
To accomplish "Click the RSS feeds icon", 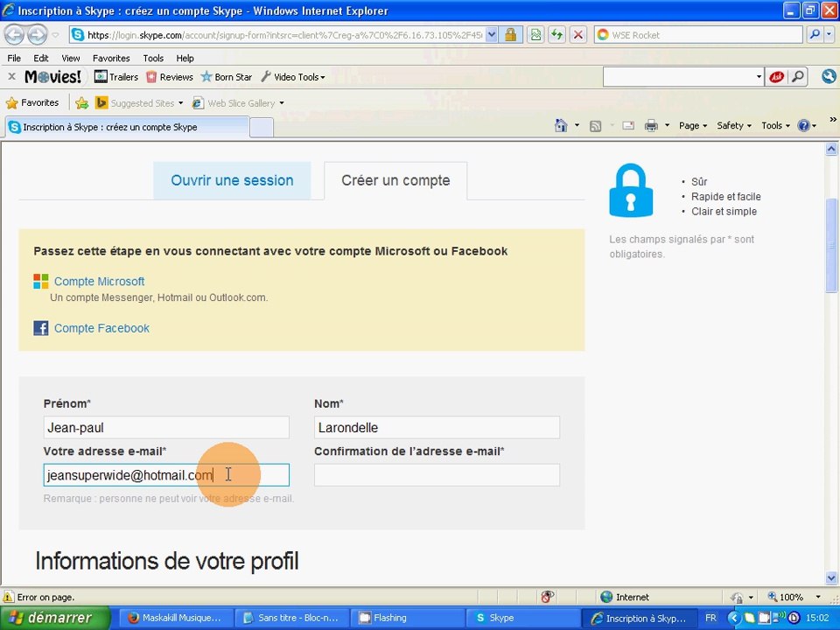I will (595, 126).
